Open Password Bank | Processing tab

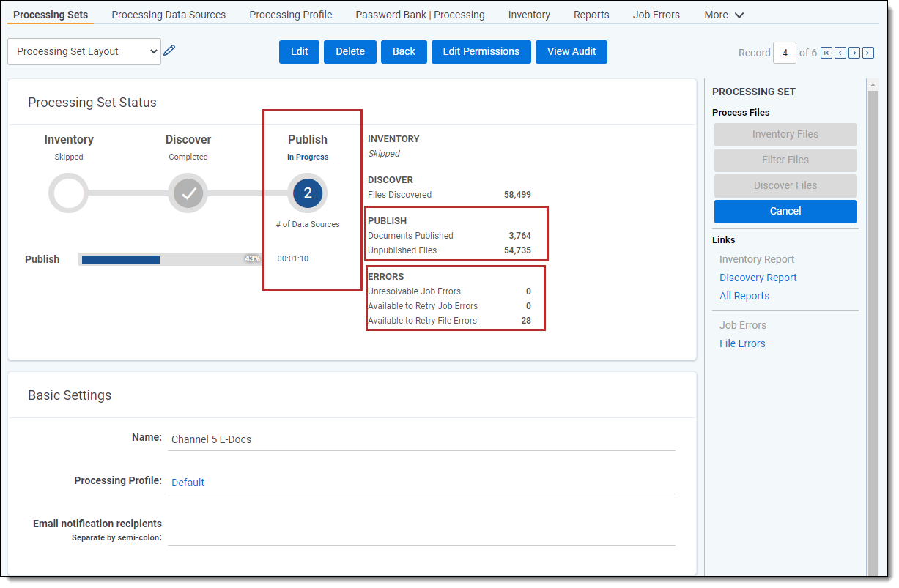420,15
